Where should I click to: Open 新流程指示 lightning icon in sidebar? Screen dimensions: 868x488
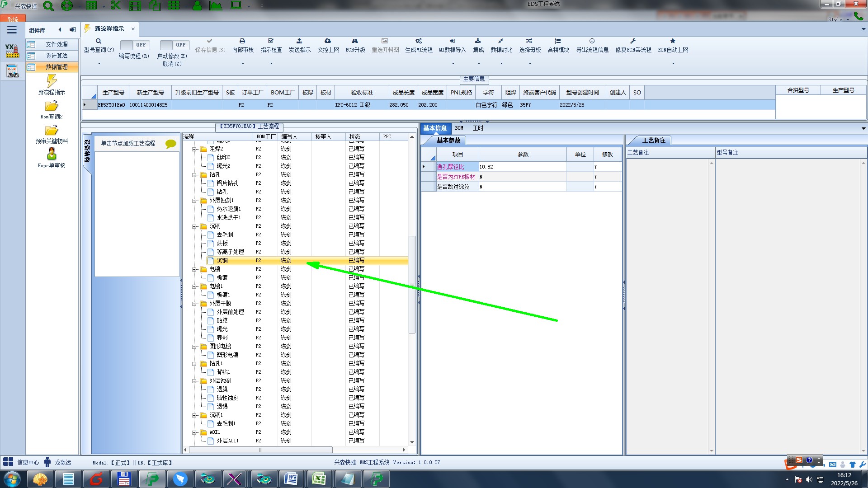click(x=52, y=81)
